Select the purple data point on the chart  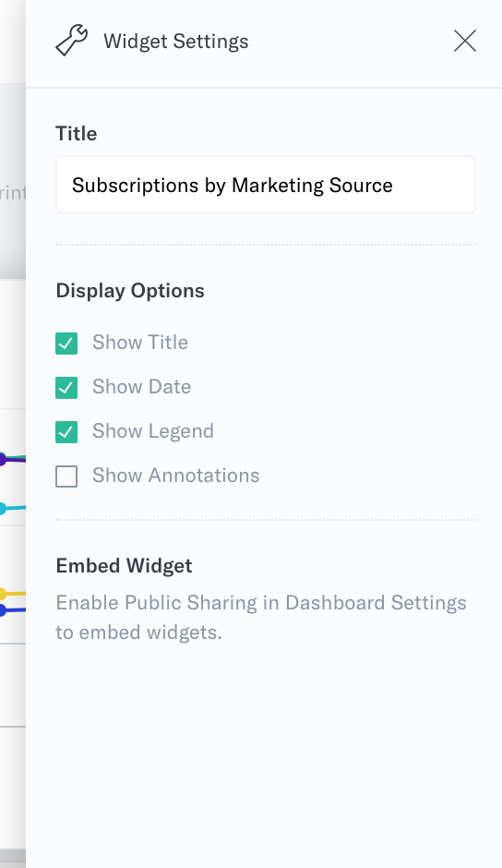point(2,459)
